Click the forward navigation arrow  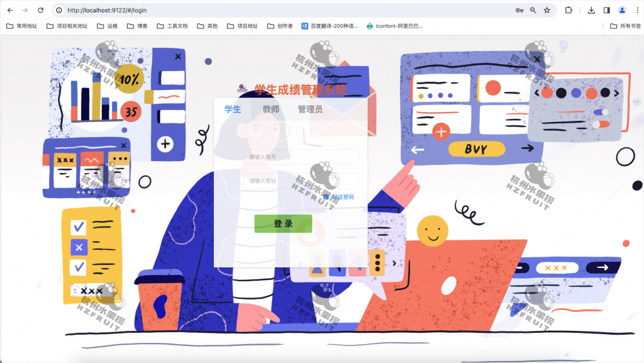25,10
